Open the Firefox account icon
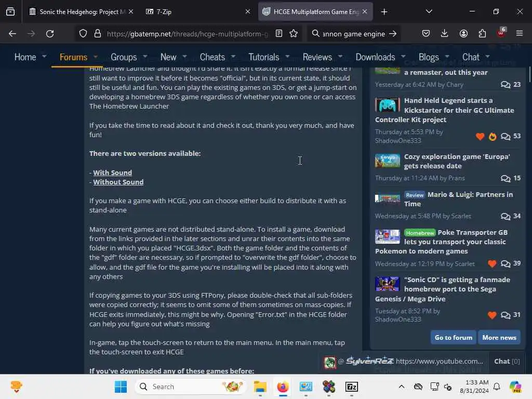The image size is (532, 399). pos(463,33)
